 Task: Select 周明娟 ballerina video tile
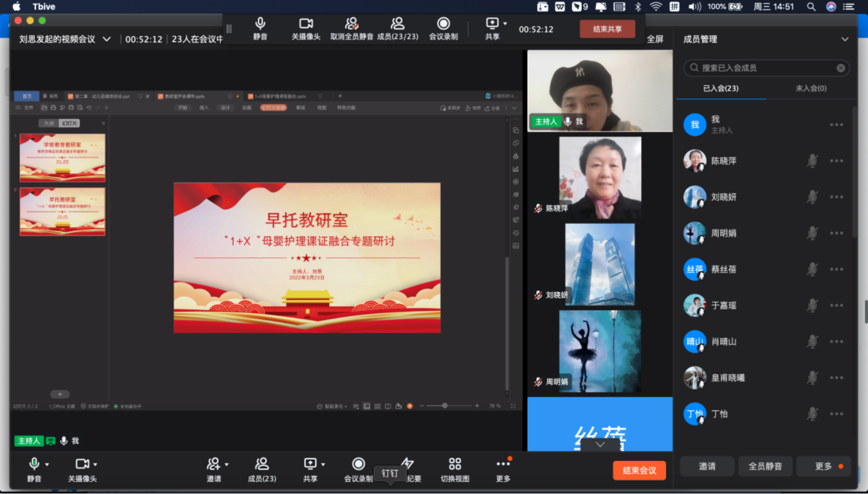coord(600,351)
